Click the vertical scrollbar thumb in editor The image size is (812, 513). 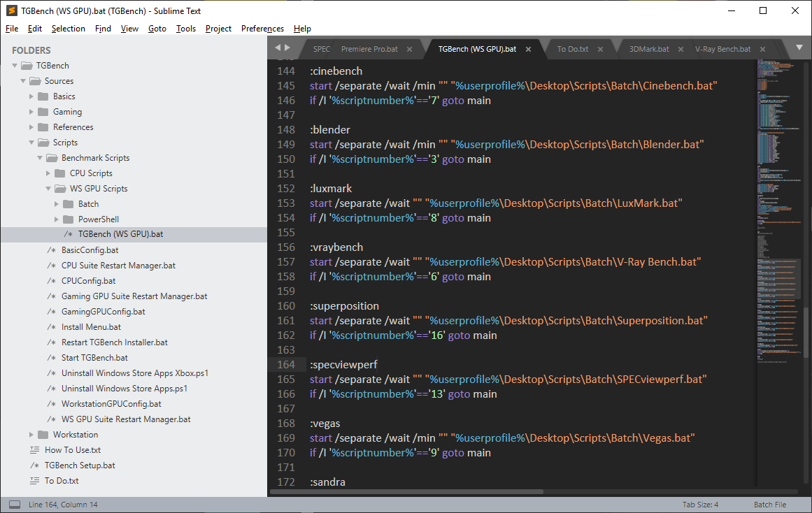pos(805,333)
